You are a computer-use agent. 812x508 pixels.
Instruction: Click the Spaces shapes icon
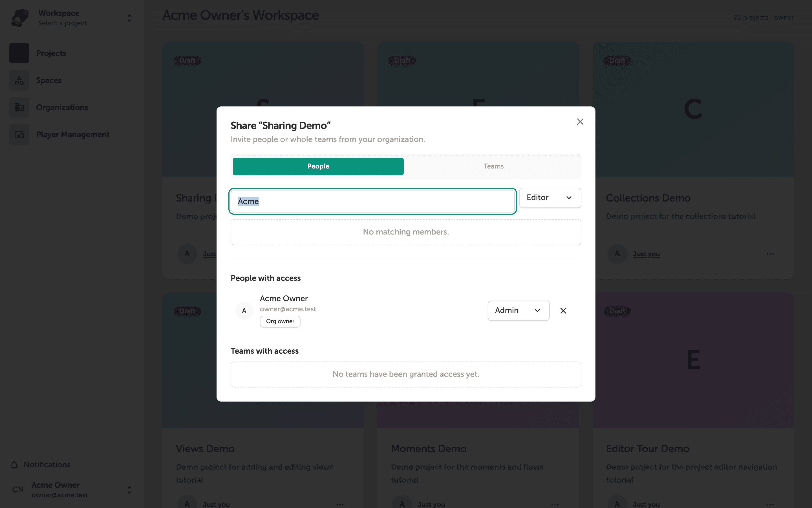[x=19, y=80]
